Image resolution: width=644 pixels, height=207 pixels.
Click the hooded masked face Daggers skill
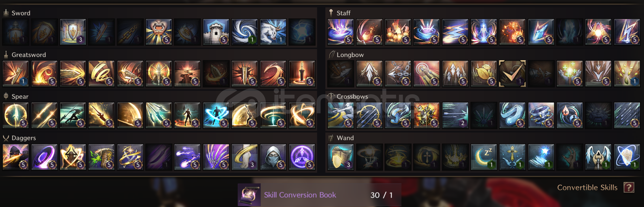(x=273, y=157)
